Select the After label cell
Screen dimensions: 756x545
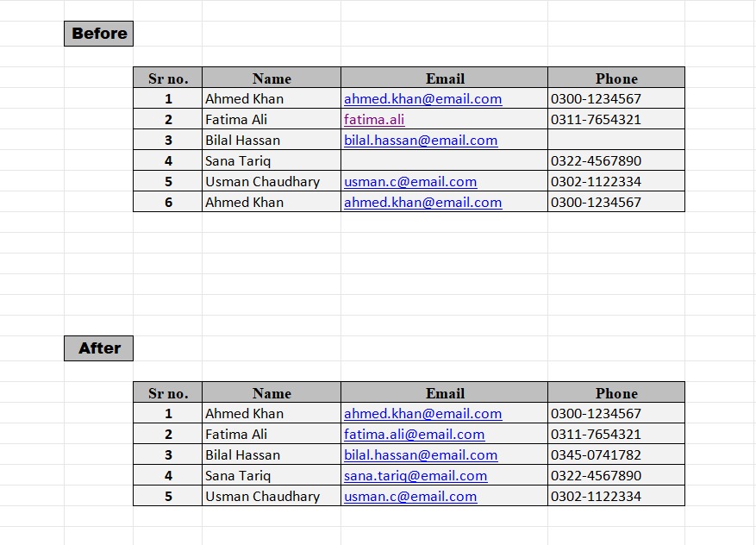pos(99,348)
